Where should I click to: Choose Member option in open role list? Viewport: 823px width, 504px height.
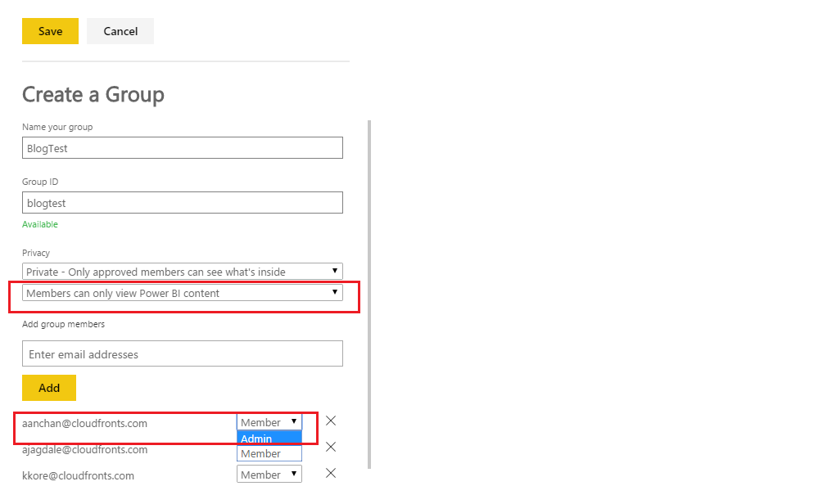(x=269, y=453)
